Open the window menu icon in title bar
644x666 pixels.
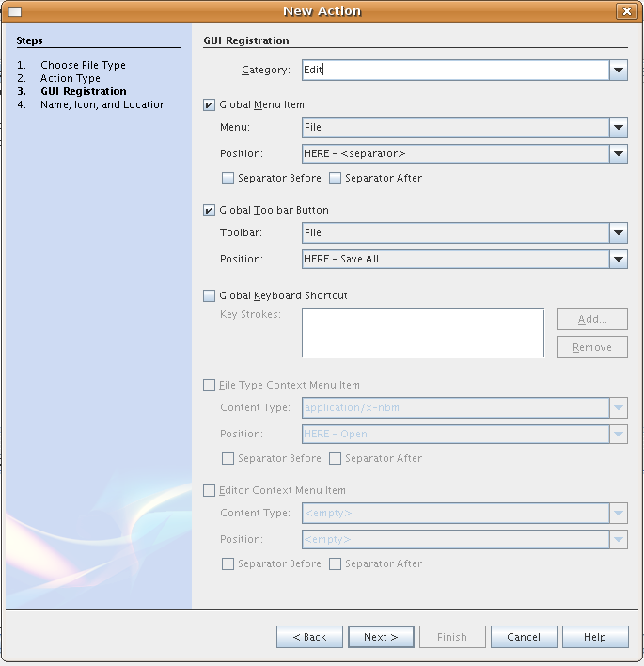pyautogui.click(x=15, y=11)
